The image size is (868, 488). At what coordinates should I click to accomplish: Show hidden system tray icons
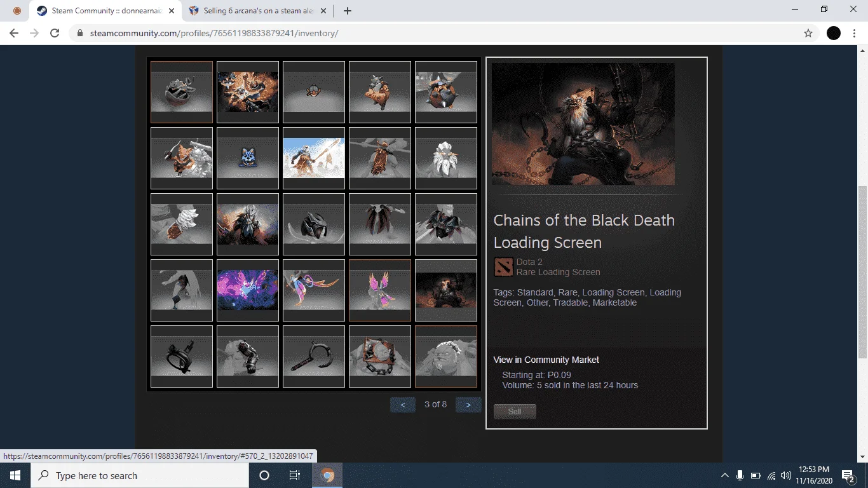724,475
